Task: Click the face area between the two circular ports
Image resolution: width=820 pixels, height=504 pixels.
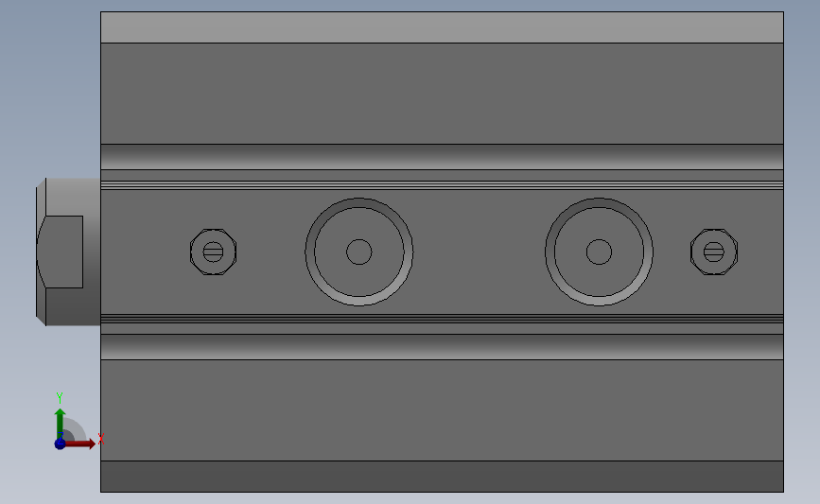Action: (x=479, y=252)
